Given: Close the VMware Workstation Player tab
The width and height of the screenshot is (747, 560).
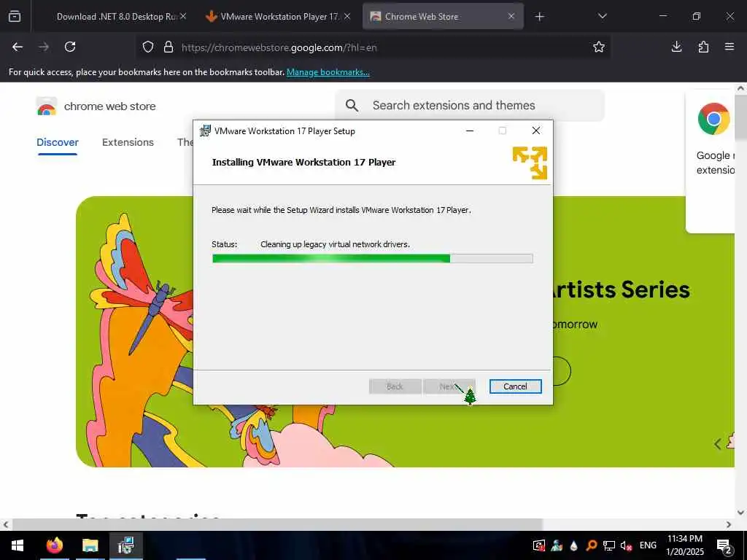Looking at the screenshot, I should tap(347, 16).
